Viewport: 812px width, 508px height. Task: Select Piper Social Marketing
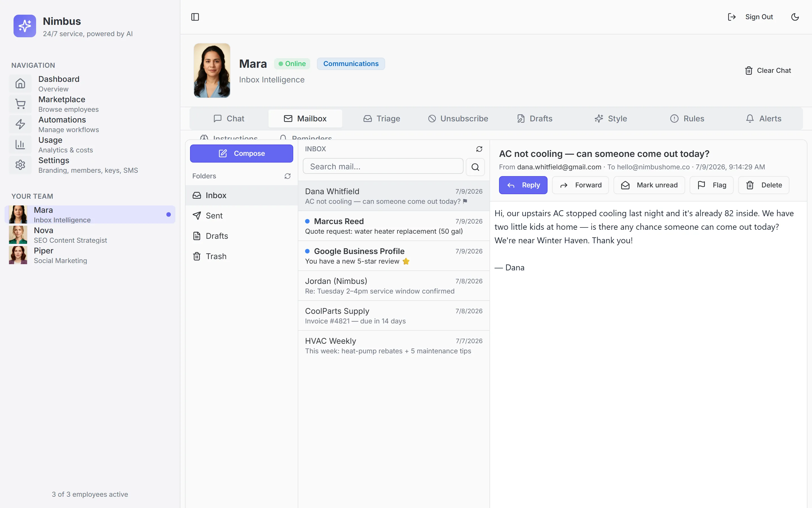90,255
